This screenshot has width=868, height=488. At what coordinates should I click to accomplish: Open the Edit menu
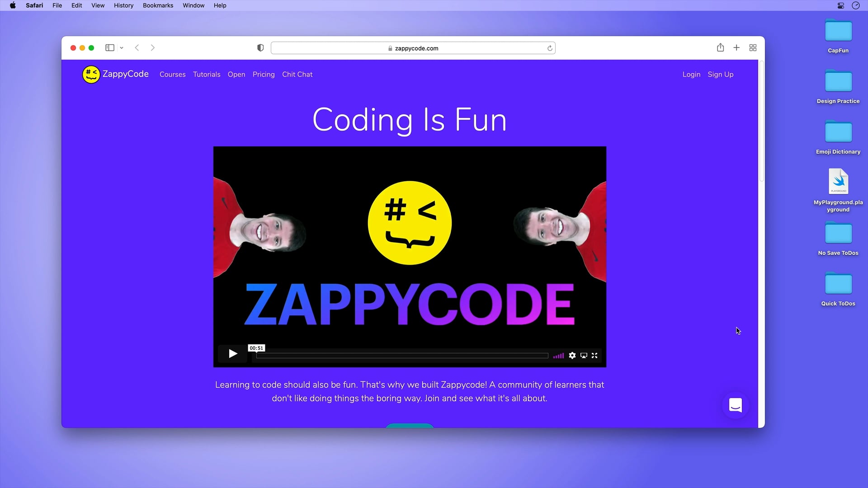tap(77, 5)
